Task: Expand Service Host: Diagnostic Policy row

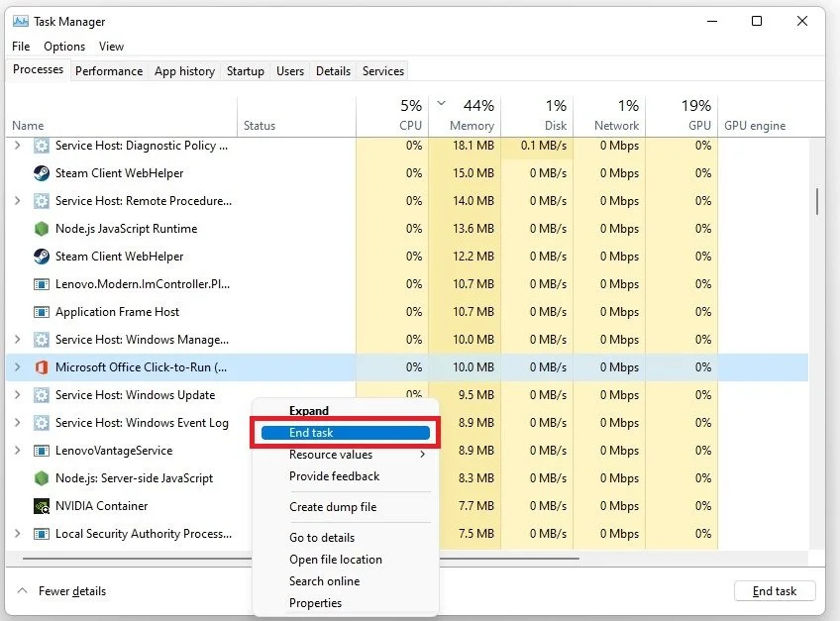Action: click(x=17, y=146)
